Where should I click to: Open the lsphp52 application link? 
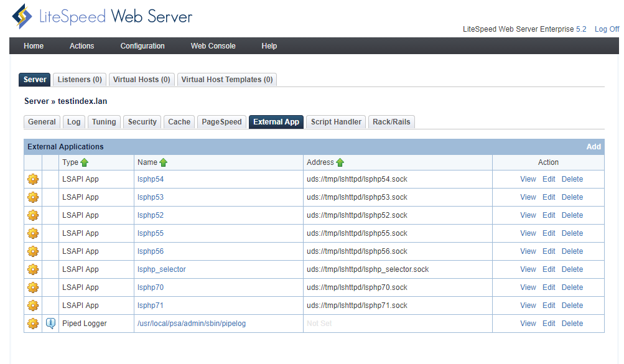151,215
